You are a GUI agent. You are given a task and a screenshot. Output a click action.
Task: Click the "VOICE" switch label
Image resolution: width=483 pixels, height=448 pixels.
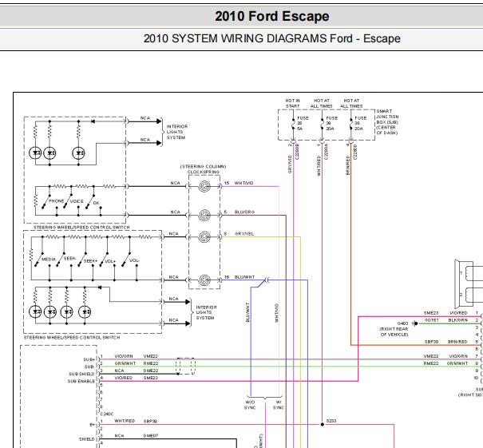77,201
